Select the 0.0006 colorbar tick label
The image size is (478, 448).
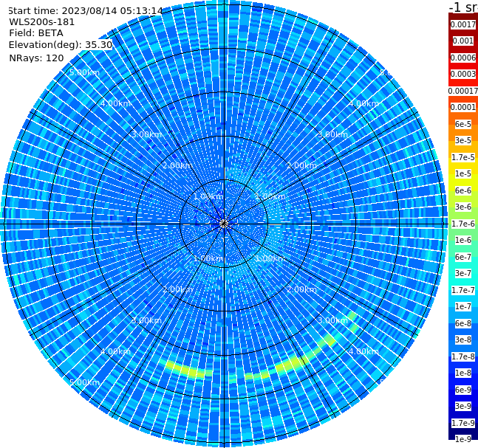click(x=463, y=58)
